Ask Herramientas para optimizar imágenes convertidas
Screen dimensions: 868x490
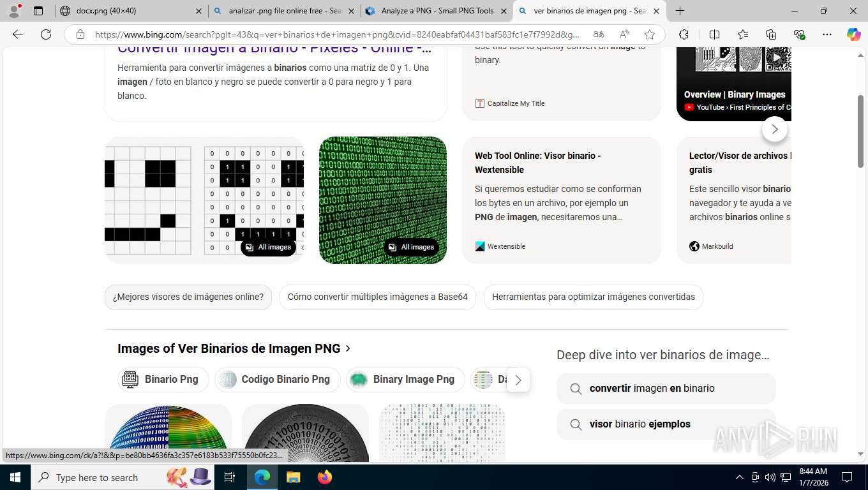(594, 297)
